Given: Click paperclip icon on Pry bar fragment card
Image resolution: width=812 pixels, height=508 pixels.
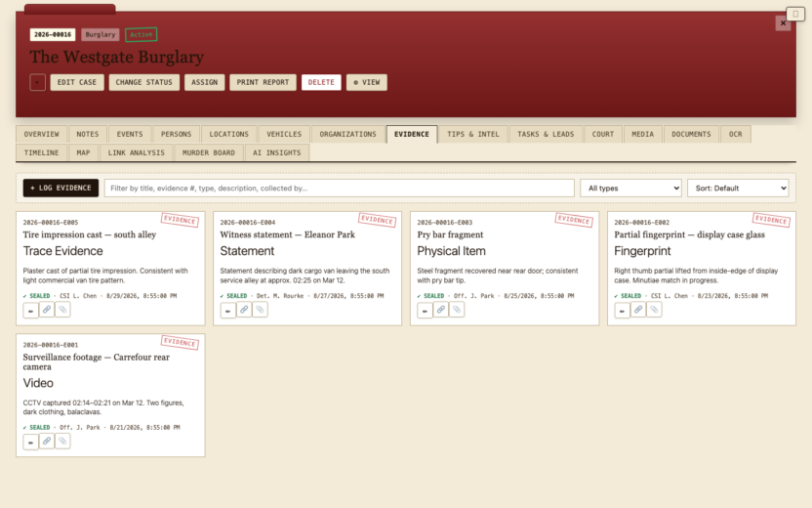Looking at the screenshot, I should tap(457, 310).
